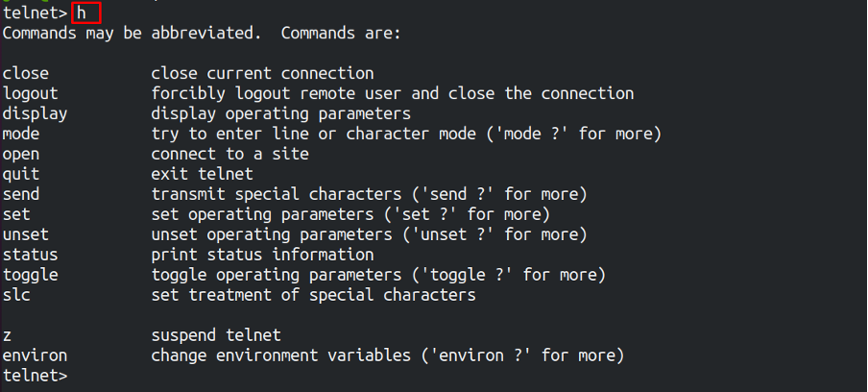Select the 'status' command name
The image size is (868, 392).
(x=31, y=255)
